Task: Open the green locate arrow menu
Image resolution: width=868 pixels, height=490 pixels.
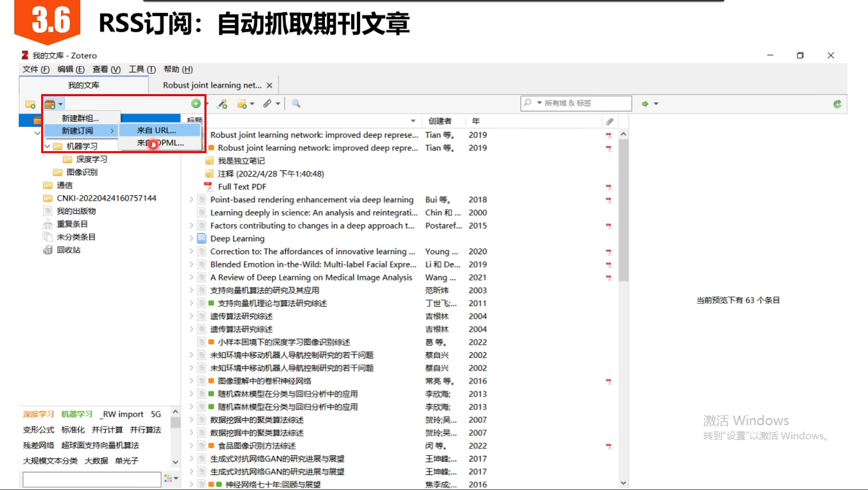Action: (650, 104)
